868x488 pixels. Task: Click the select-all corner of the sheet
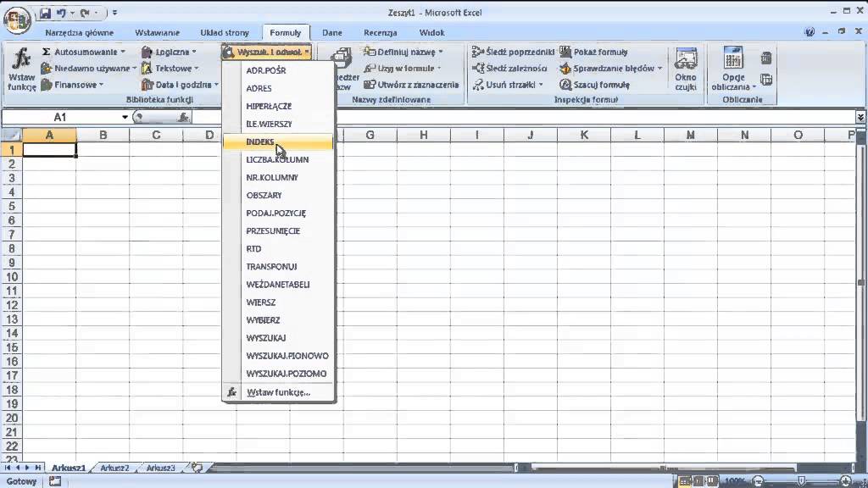[12, 135]
